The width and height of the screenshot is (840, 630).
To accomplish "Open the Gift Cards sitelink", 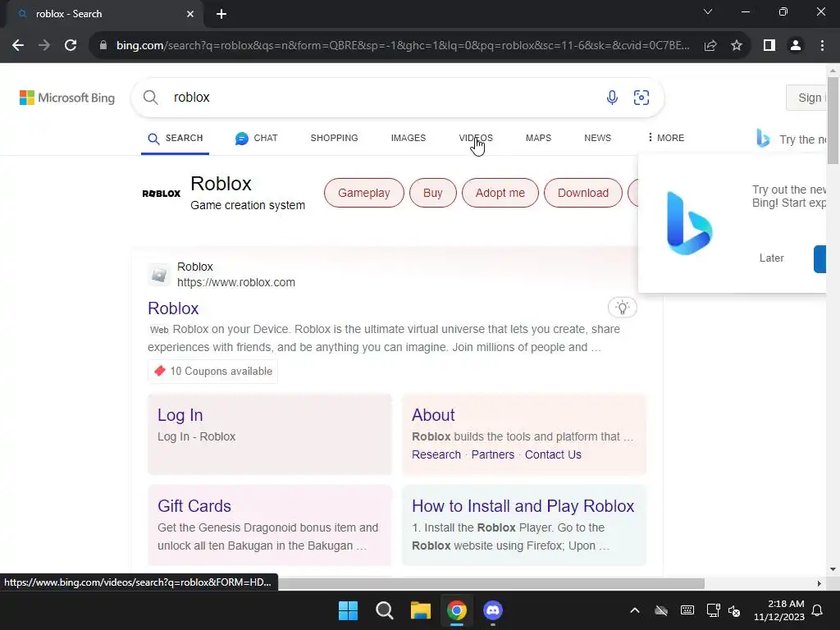I will 194,506.
